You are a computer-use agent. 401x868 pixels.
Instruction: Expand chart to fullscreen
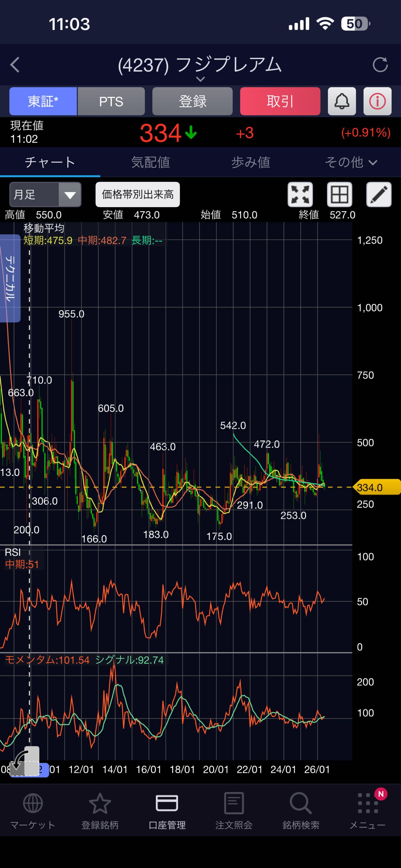point(300,194)
